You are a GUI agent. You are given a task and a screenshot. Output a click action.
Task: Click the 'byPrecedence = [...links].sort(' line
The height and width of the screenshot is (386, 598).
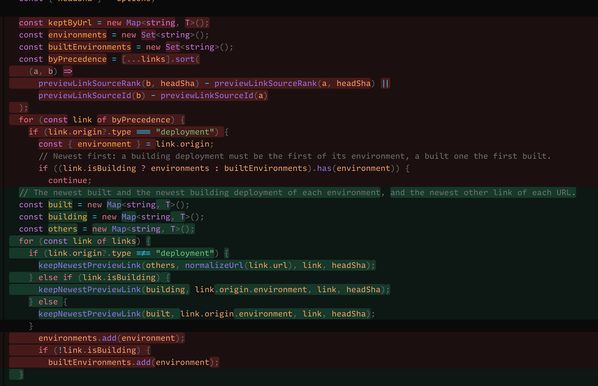click(109, 59)
